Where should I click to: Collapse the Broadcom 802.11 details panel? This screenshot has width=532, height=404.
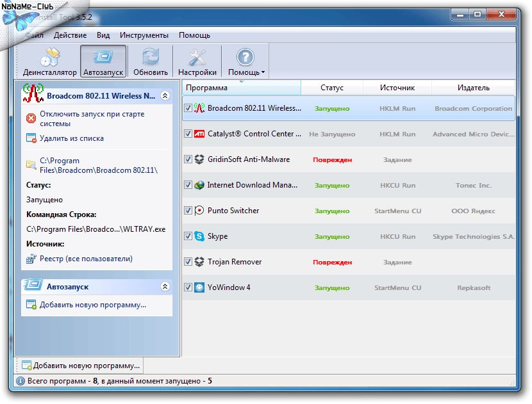click(x=165, y=95)
